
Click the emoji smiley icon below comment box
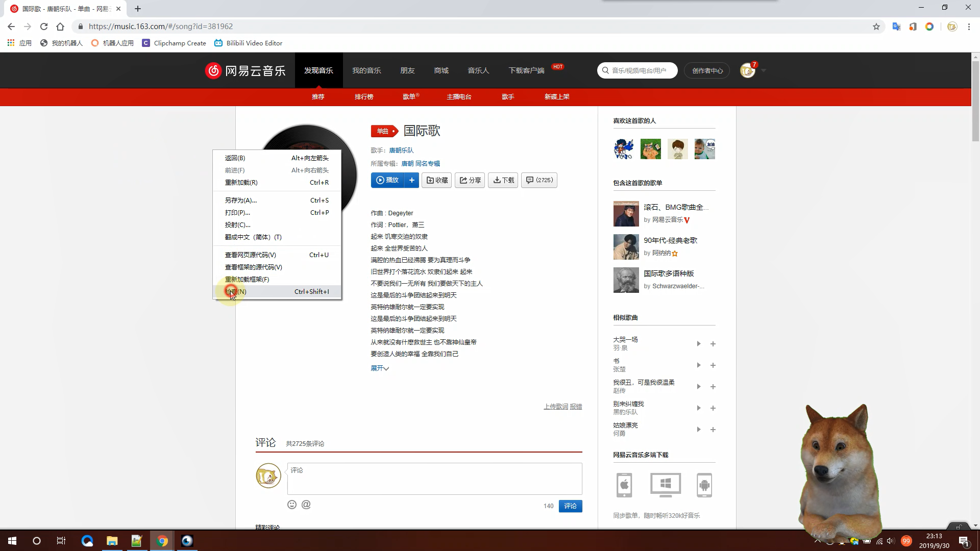[292, 505]
